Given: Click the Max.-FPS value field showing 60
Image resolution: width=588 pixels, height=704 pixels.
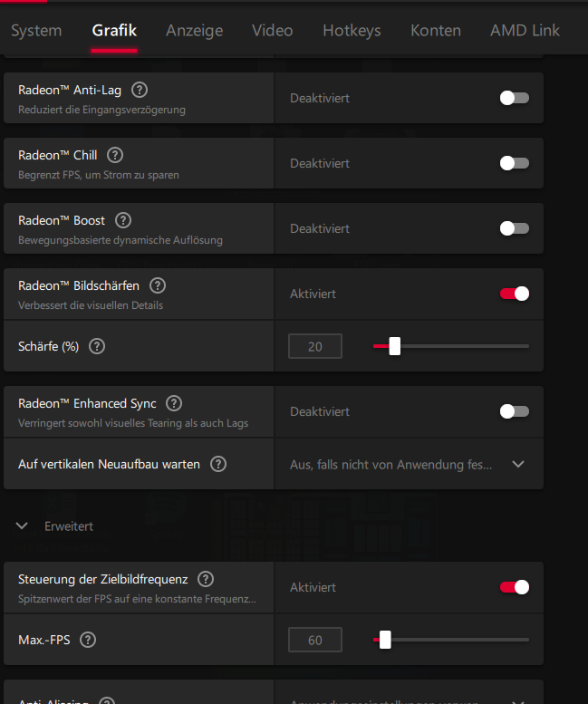Looking at the screenshot, I should (315, 640).
